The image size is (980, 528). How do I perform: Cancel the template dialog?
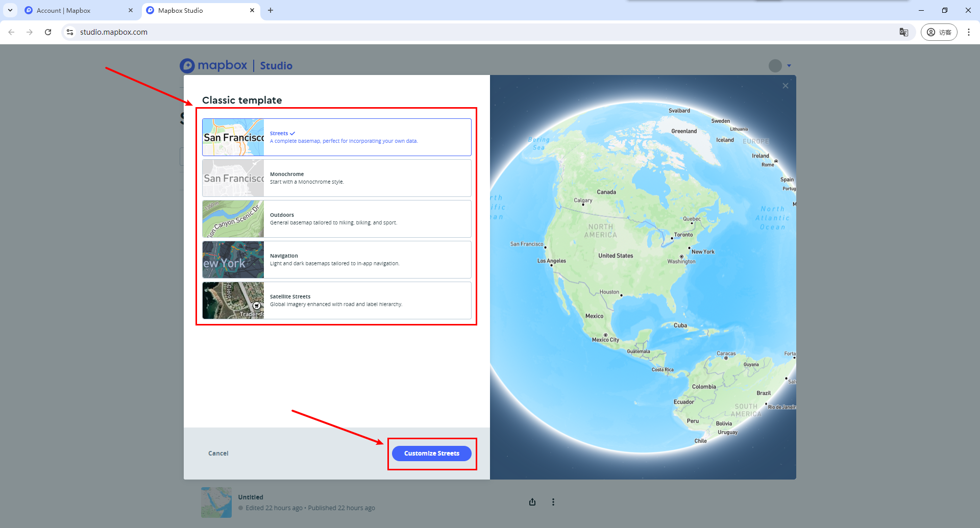click(x=218, y=454)
